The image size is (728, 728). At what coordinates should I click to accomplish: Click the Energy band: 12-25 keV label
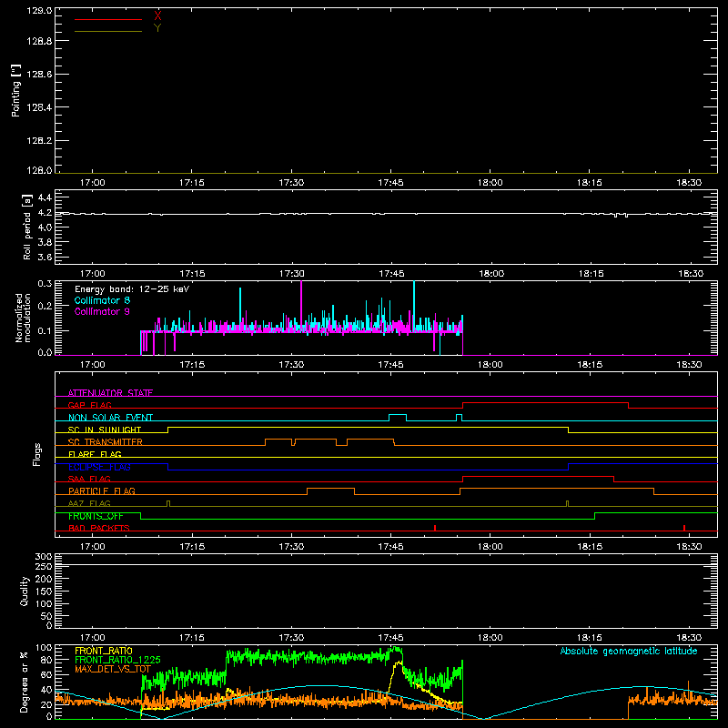tap(132, 289)
